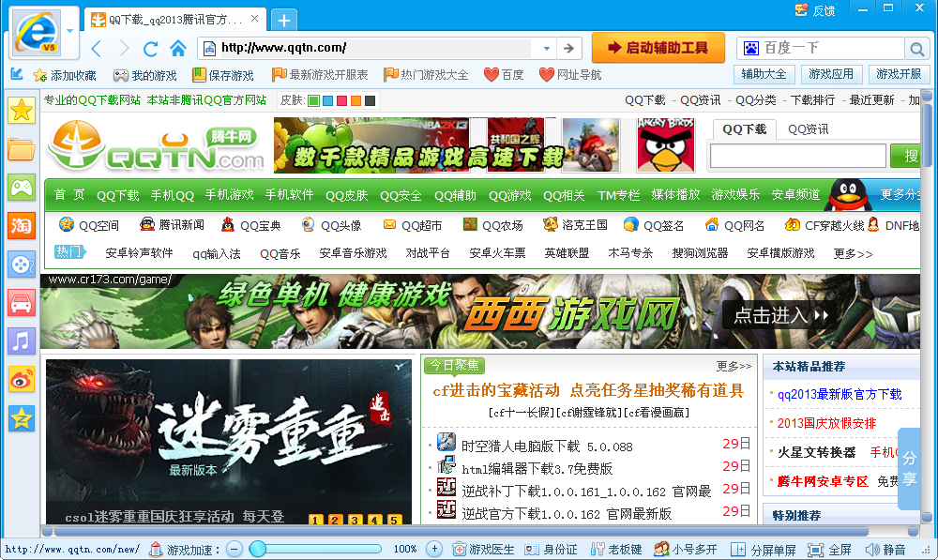Open 首页 in the green nav menu
Viewport: 938px width, 560px height.
click(69, 195)
